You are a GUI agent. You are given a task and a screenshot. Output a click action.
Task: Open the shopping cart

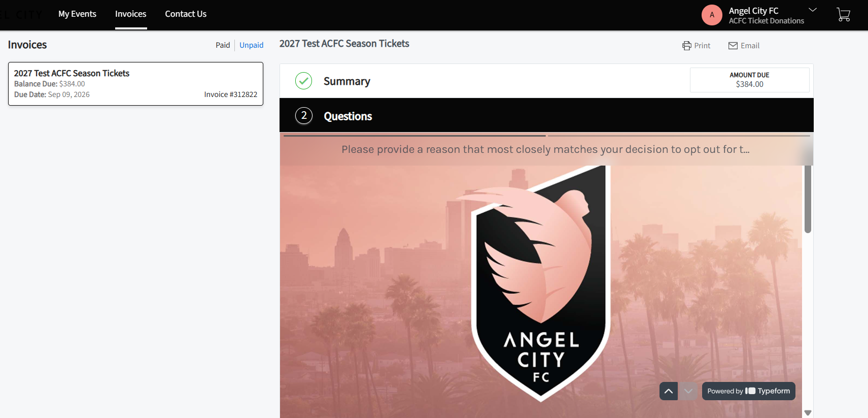click(843, 15)
